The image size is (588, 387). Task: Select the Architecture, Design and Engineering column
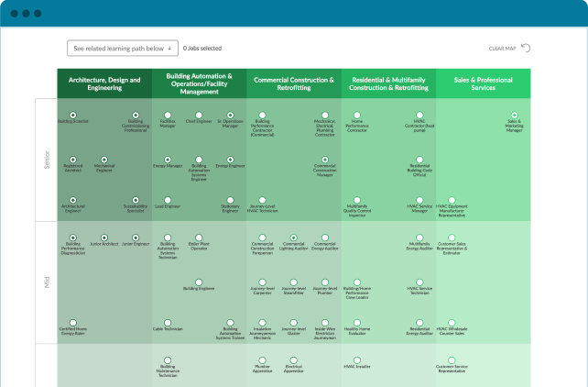pyautogui.click(x=104, y=83)
